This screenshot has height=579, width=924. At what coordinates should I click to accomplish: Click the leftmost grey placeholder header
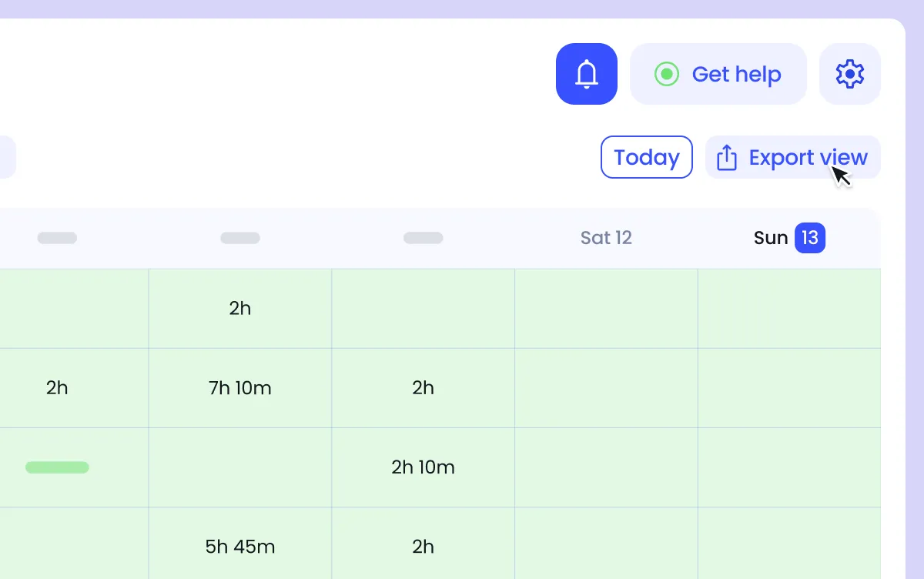click(57, 238)
